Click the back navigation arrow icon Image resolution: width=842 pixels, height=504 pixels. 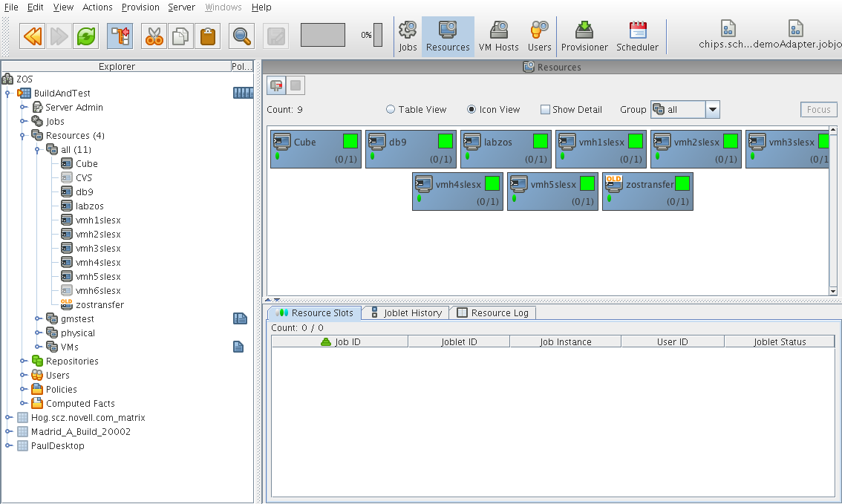tap(32, 36)
